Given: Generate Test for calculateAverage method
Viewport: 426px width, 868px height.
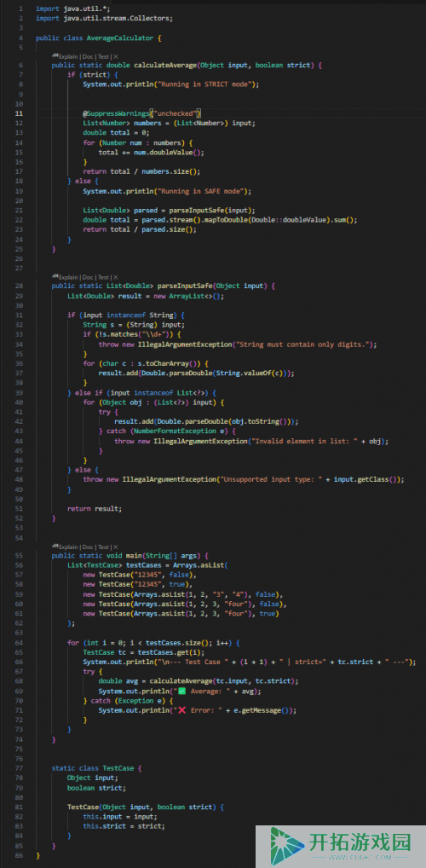Looking at the screenshot, I should pyautogui.click(x=104, y=56).
